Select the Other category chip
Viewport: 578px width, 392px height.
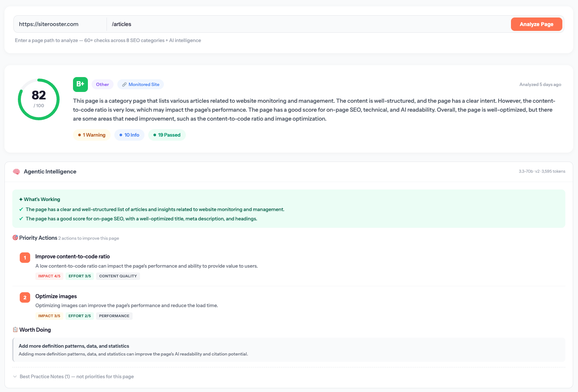coord(102,84)
